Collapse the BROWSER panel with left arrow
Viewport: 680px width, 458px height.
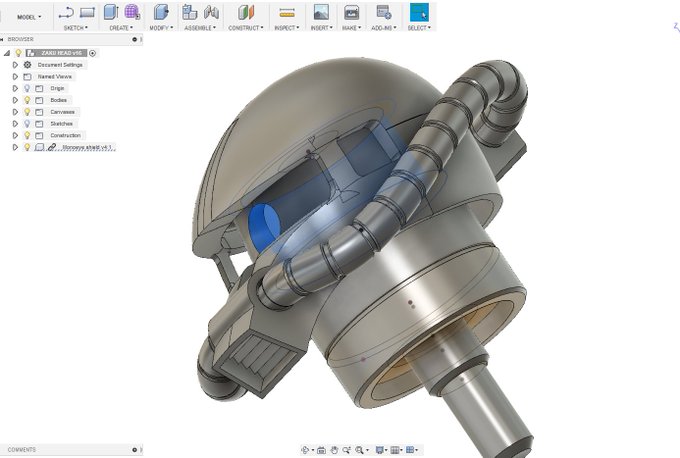[x=2, y=39]
